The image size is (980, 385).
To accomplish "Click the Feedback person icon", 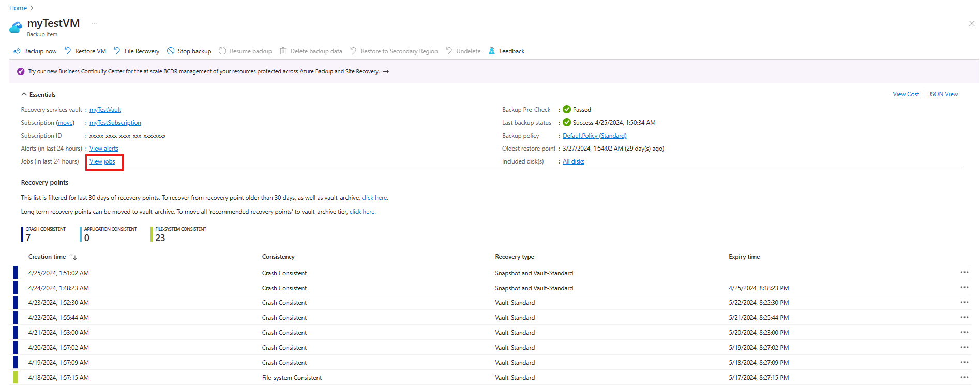I will coord(492,51).
